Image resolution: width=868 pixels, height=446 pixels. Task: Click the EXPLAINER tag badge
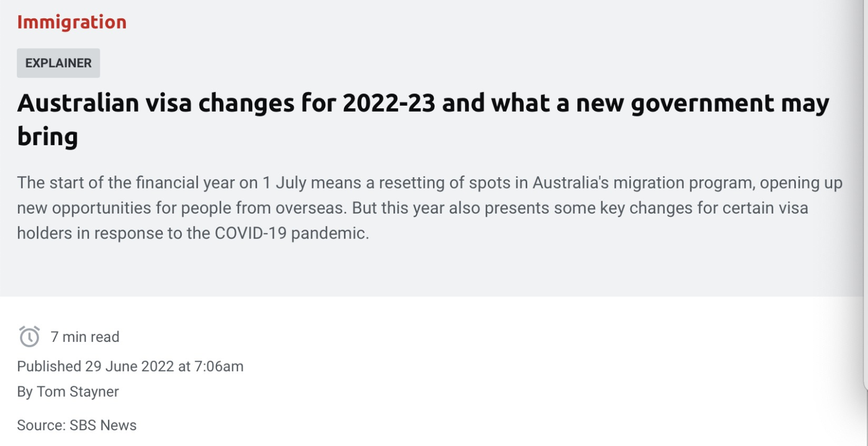coord(59,63)
